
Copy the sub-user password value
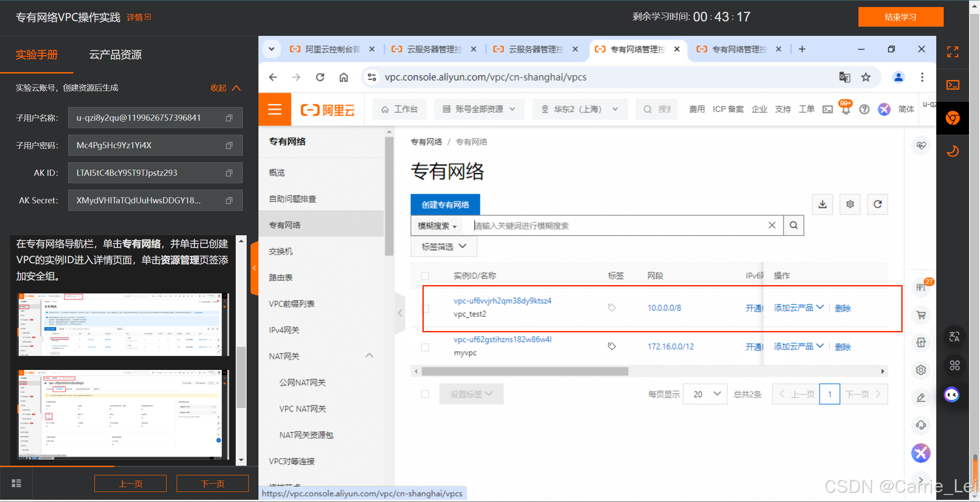[x=229, y=146]
